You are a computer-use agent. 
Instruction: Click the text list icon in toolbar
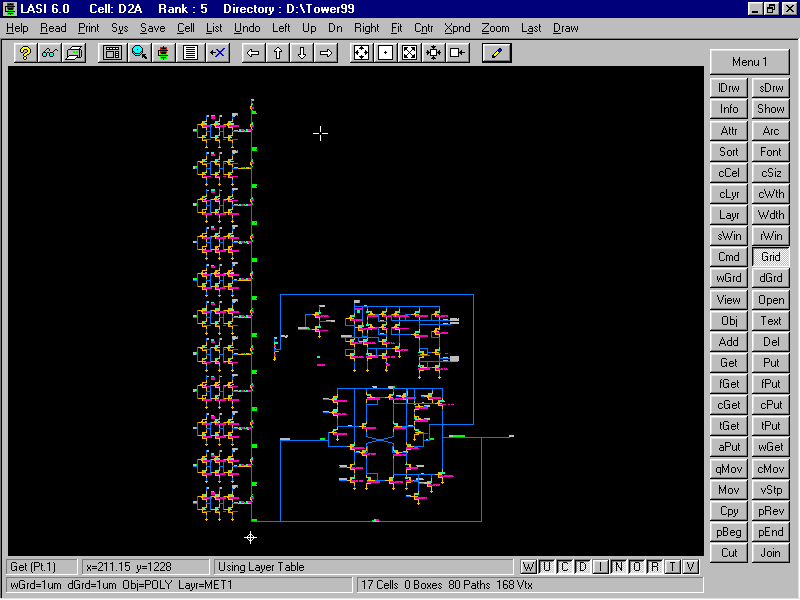190,53
